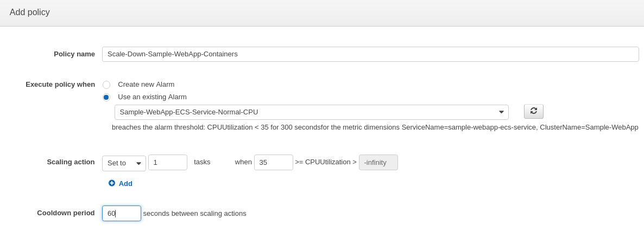Click into the Policy name text field
The height and width of the screenshot is (244, 644).
click(370, 54)
